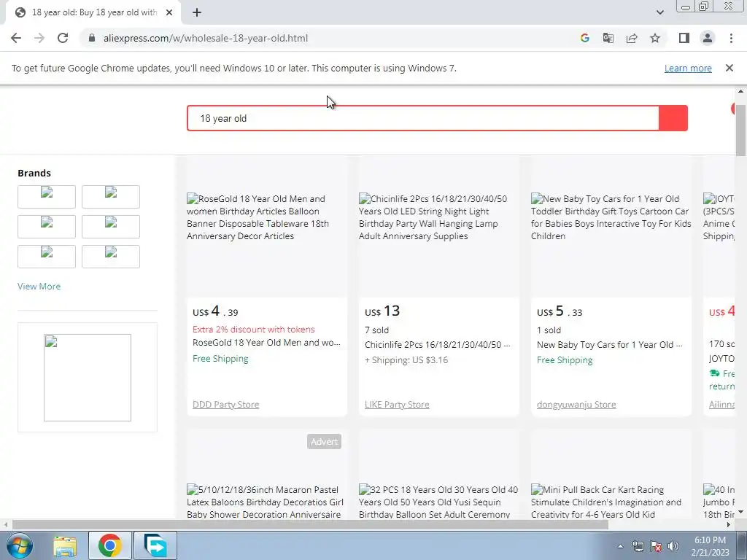Open a new browser tab
The height and width of the screenshot is (560, 747).
point(197,12)
